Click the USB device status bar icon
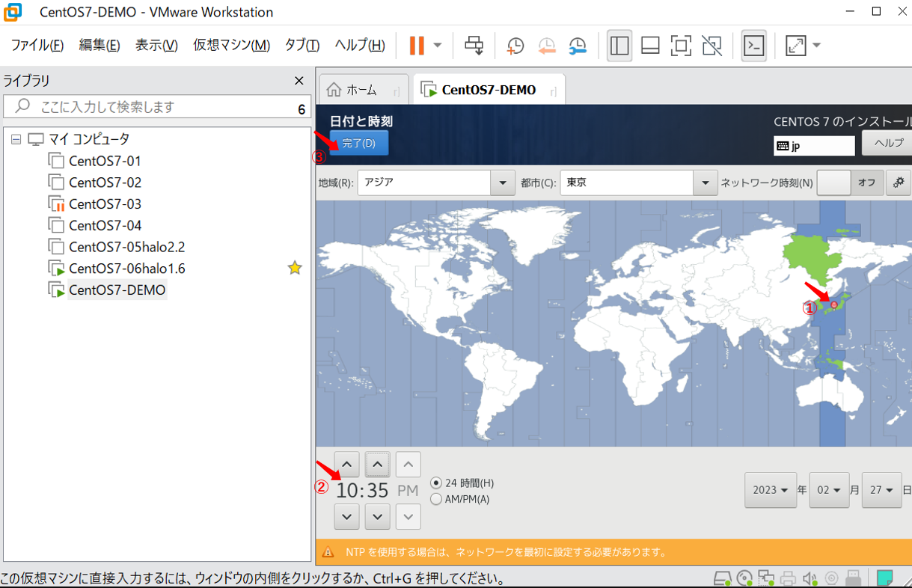The width and height of the screenshot is (912, 588). [x=853, y=579]
